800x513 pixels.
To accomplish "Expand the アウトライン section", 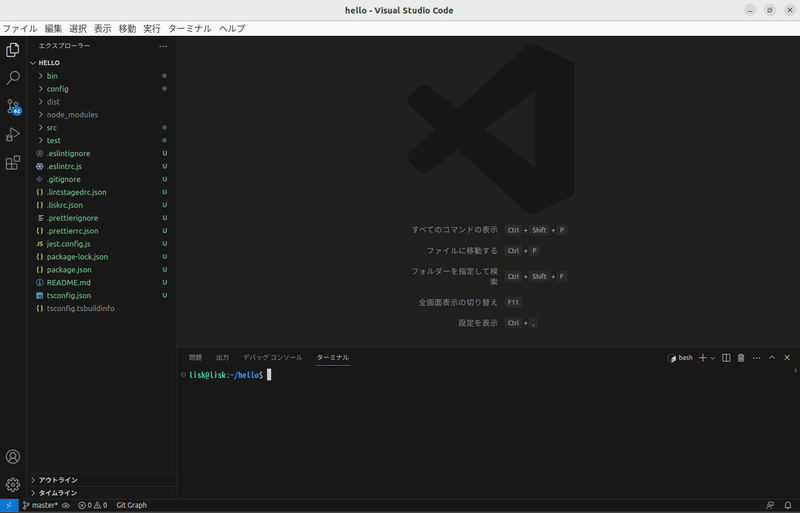I will tap(102, 480).
